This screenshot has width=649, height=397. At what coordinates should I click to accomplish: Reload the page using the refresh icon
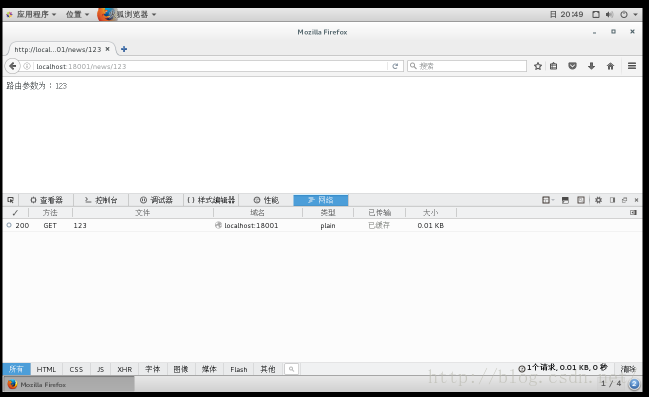pos(395,66)
